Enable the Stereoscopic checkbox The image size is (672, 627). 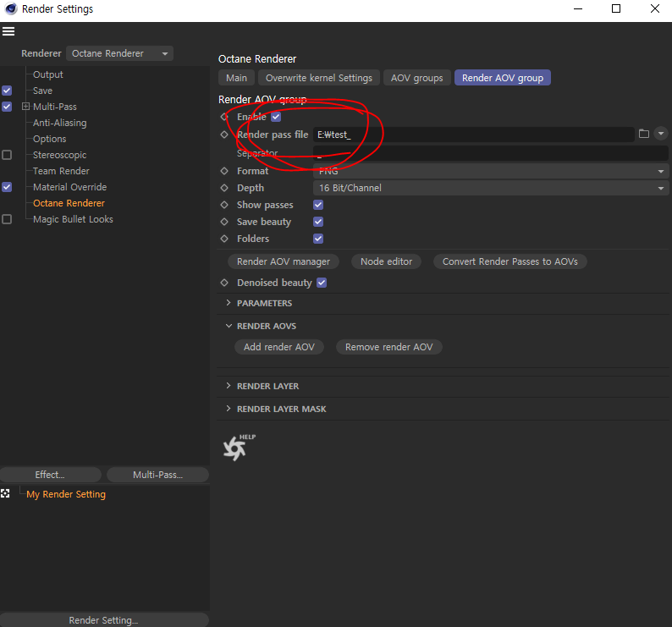(x=7, y=155)
